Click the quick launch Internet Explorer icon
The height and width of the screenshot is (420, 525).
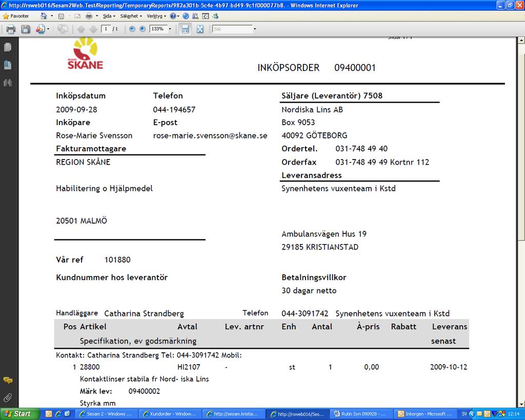(58, 414)
